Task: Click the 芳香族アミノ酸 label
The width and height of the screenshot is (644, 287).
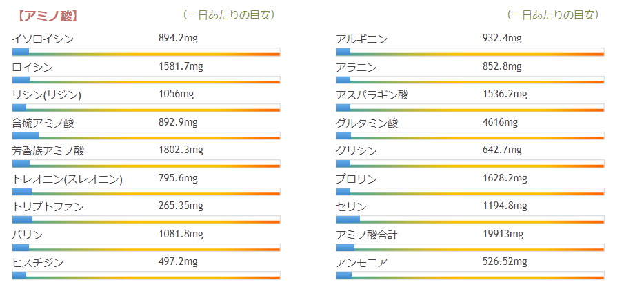Action: pos(47,151)
